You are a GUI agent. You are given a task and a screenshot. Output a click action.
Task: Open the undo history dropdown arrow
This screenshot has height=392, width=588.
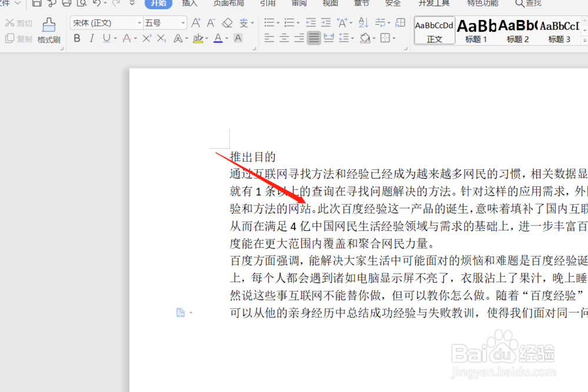pos(105,4)
